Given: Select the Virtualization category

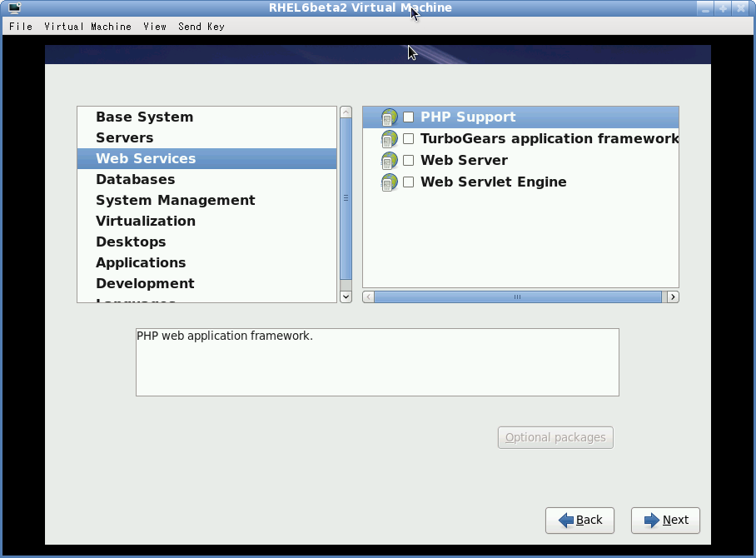Looking at the screenshot, I should tap(206, 221).
